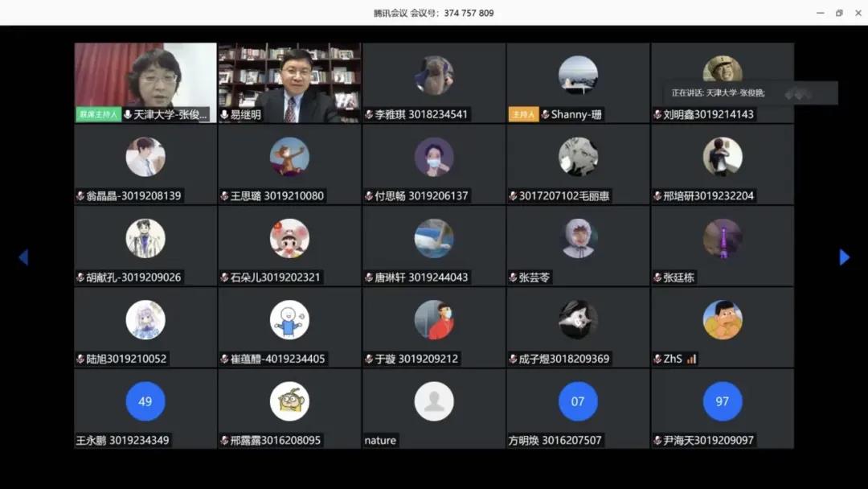Select 易继明's video with bookshelf background
Viewport: 868px width, 489px height.
[289, 76]
